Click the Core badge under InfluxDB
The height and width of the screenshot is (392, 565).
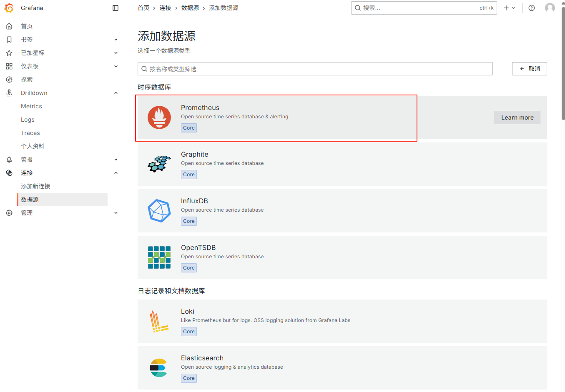tap(189, 221)
